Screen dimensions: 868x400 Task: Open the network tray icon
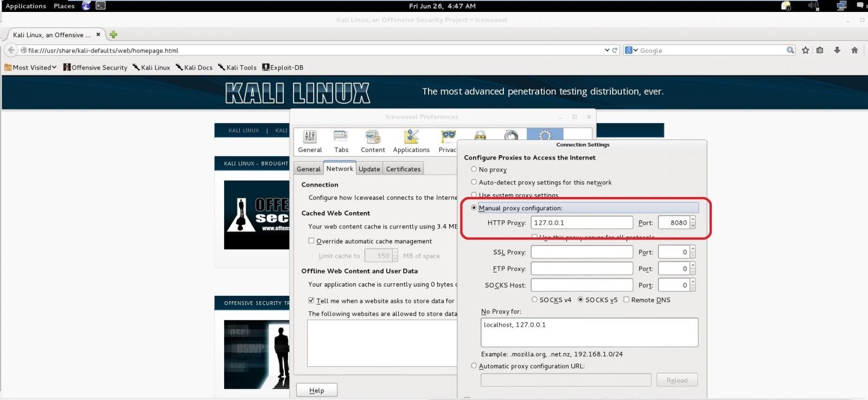click(841, 5)
